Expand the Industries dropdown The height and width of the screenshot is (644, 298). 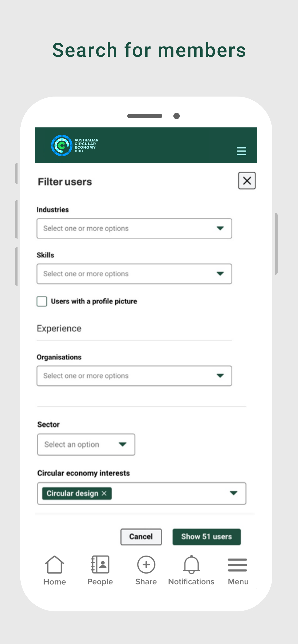pyautogui.click(x=134, y=228)
